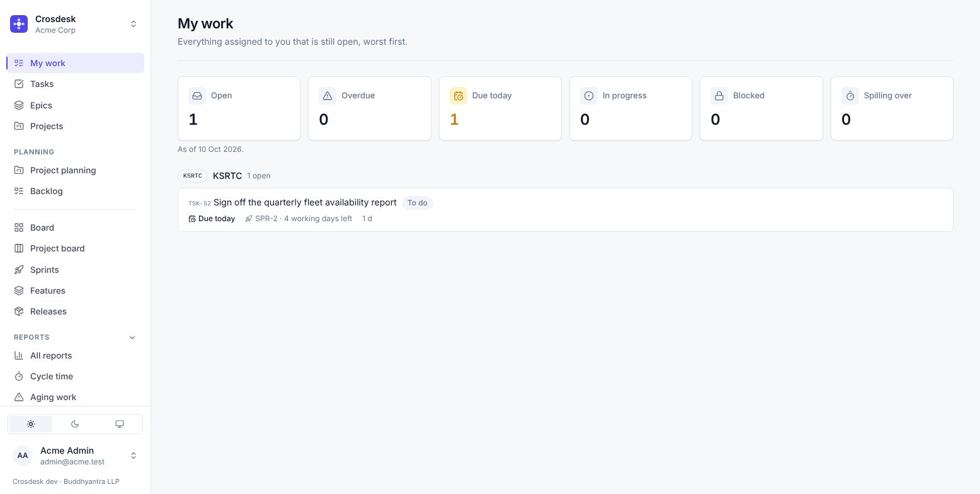Select My work in the sidebar
Screen dimensions: 980x494
point(75,63)
